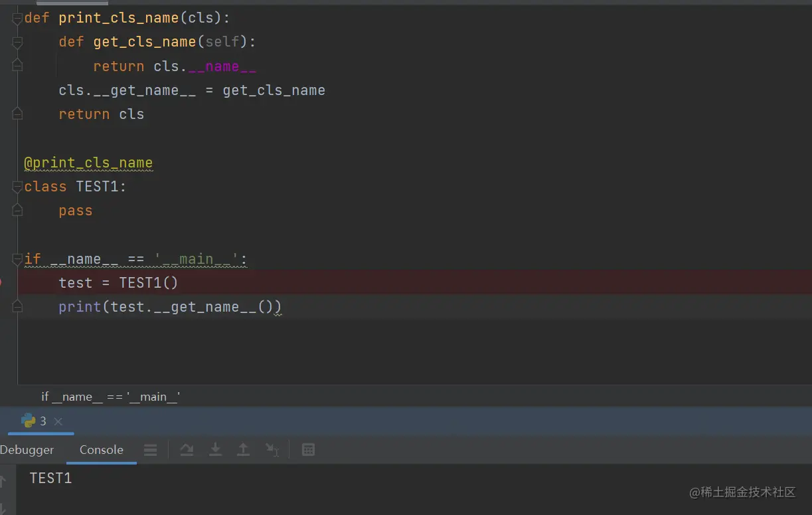The width and height of the screenshot is (812, 515).
Task: Click the return cls statement
Action: (101, 114)
